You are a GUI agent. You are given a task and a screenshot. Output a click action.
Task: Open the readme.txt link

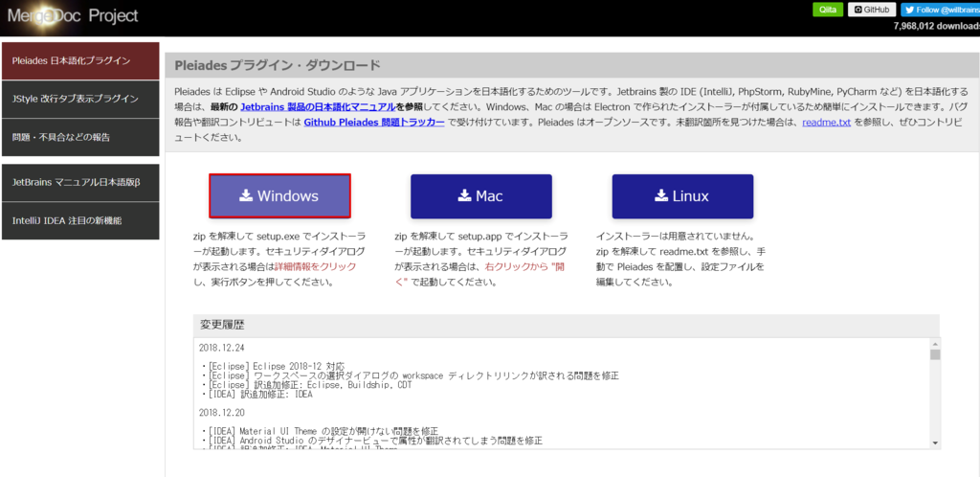pos(826,122)
